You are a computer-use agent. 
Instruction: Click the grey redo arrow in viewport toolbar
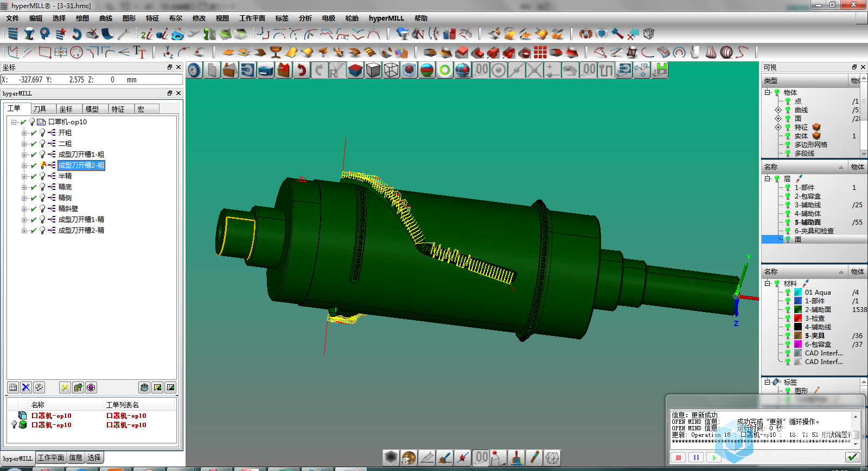pyautogui.click(x=320, y=70)
